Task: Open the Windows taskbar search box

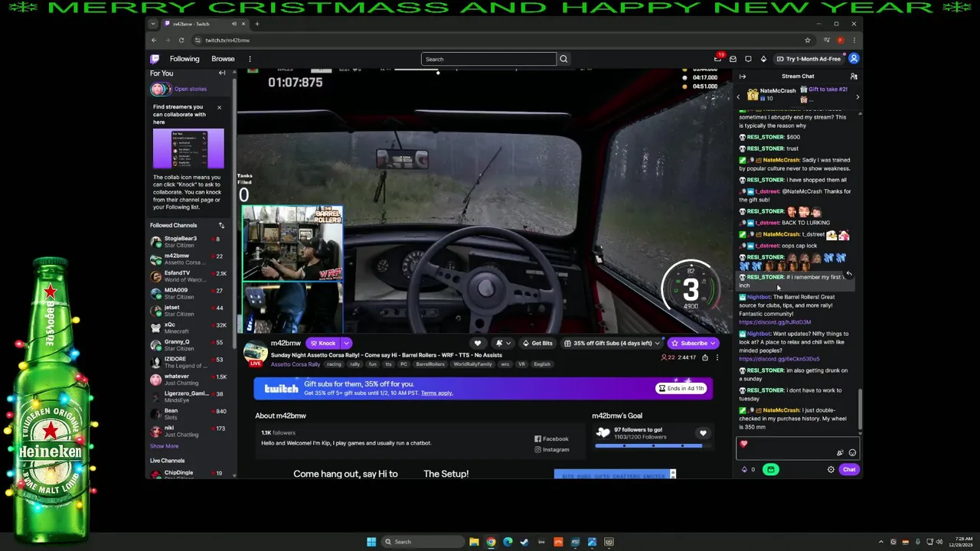Action: pos(422,542)
